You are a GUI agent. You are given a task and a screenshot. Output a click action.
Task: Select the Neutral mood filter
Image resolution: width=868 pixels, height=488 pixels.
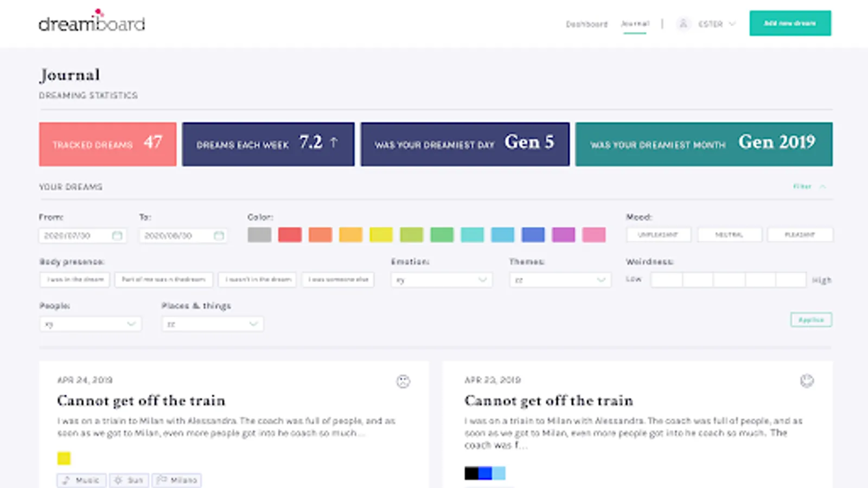coord(730,235)
